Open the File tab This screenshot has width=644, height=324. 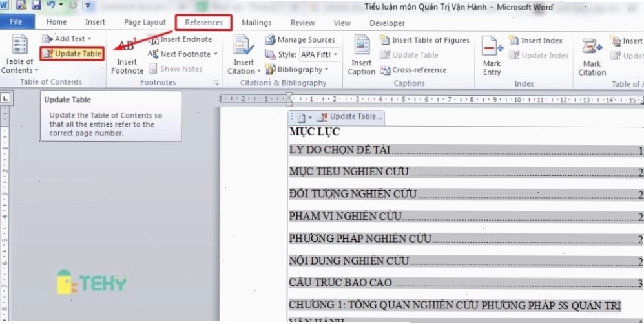click(x=16, y=22)
